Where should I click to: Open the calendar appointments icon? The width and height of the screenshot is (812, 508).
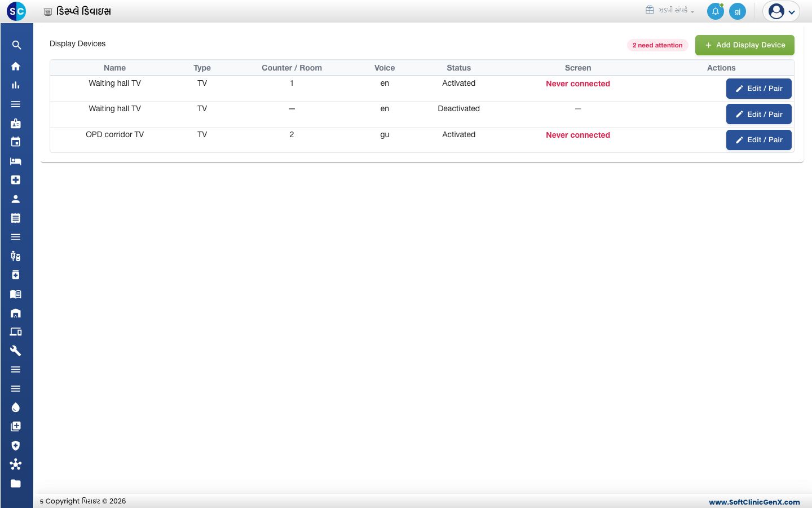16,142
